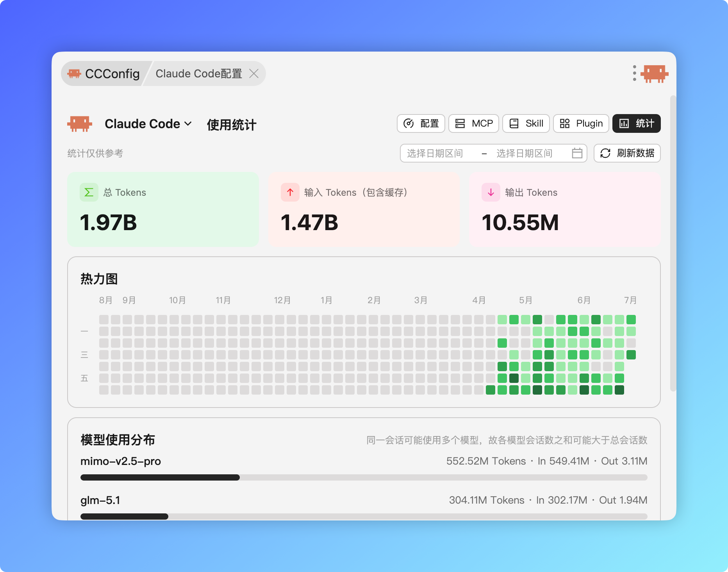Click the orange mascot icon at top right

point(655,73)
